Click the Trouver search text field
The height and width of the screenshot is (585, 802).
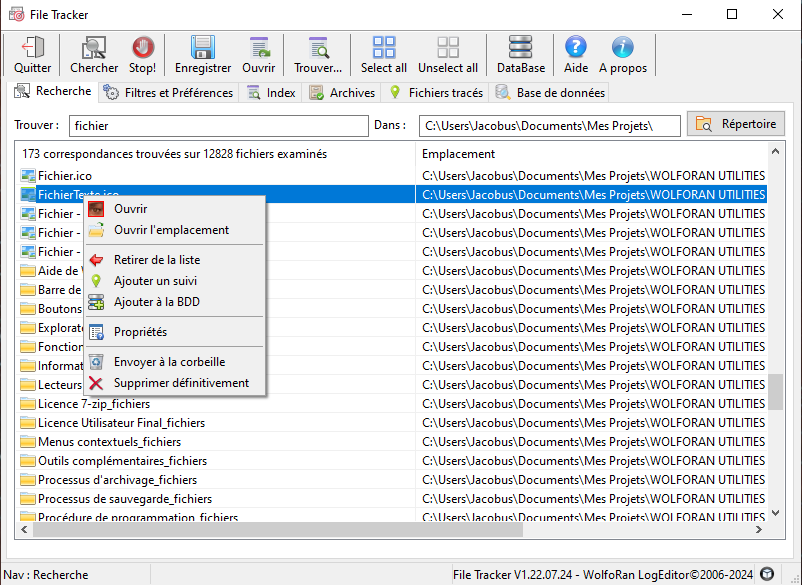218,126
